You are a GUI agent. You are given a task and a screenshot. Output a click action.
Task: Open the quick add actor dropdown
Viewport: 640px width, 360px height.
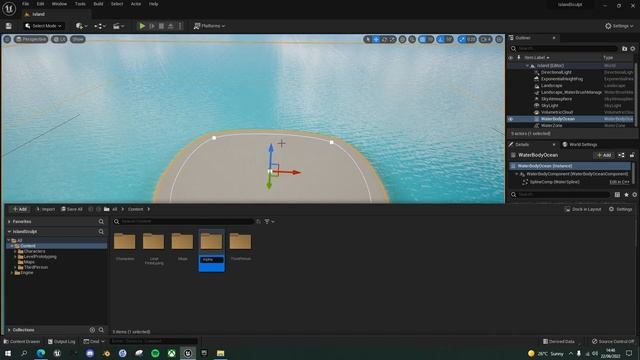click(x=82, y=26)
